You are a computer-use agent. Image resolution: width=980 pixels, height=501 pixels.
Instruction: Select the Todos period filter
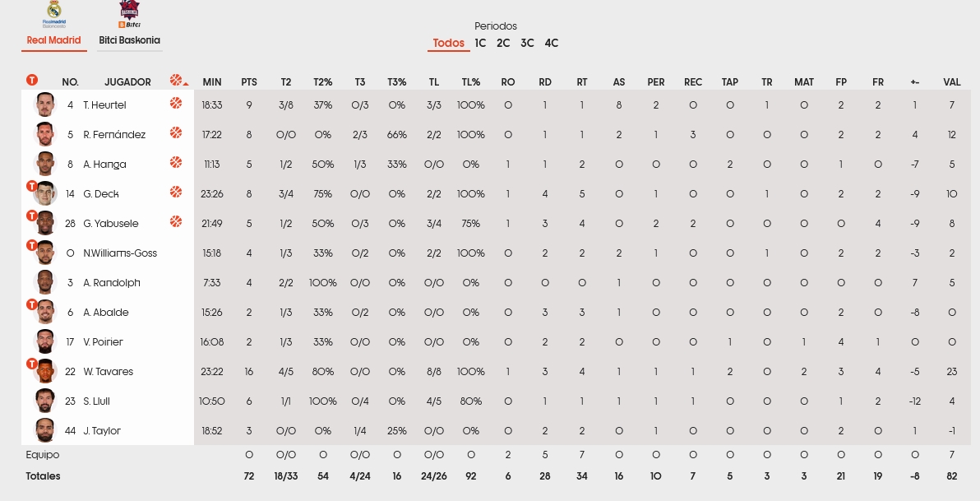click(x=449, y=44)
